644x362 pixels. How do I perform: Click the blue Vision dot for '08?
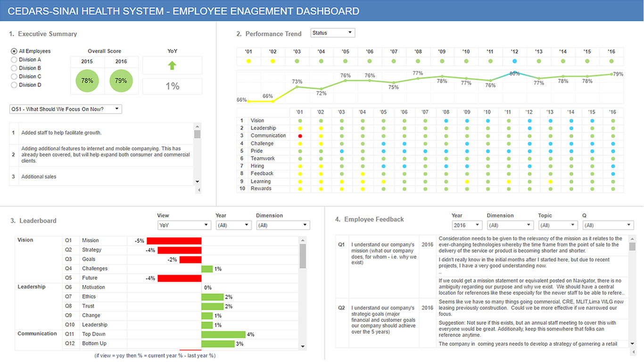pyautogui.click(x=446, y=121)
